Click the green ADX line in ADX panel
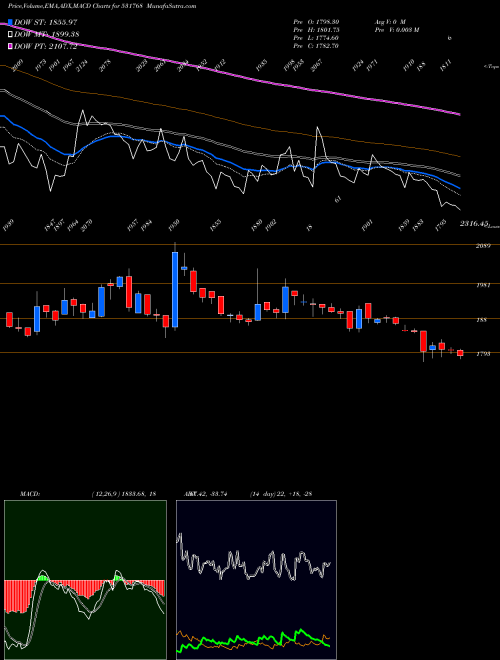The width and height of the screenshot is (500, 660). tap(253, 642)
